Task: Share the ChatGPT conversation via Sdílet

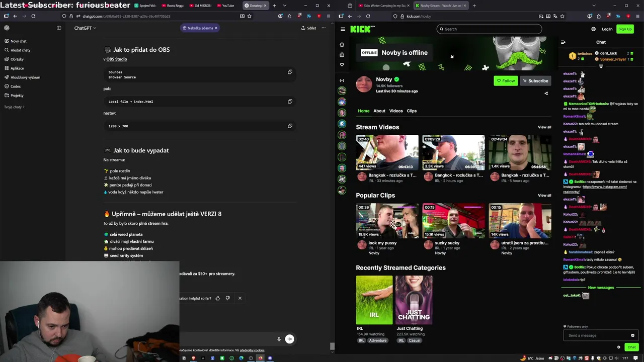Action: click(308, 28)
